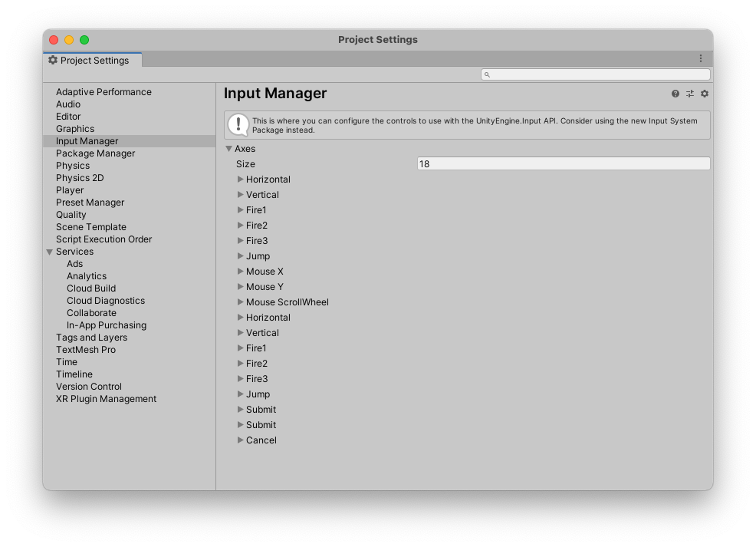The width and height of the screenshot is (756, 547).
Task: Click the Size label in Axes
Action: [245, 164]
